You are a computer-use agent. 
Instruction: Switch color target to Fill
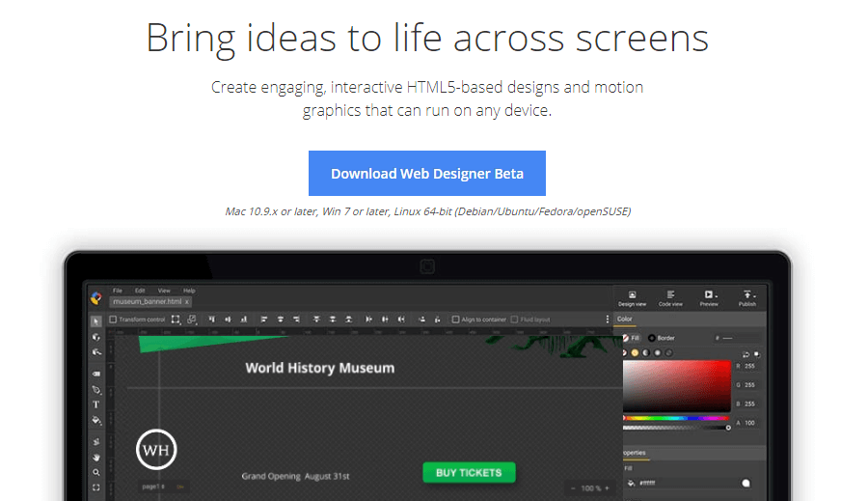pos(631,338)
